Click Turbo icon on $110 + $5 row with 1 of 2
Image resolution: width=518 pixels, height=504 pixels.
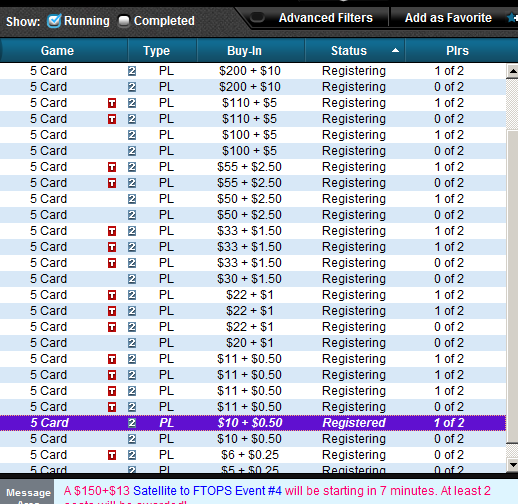112,103
